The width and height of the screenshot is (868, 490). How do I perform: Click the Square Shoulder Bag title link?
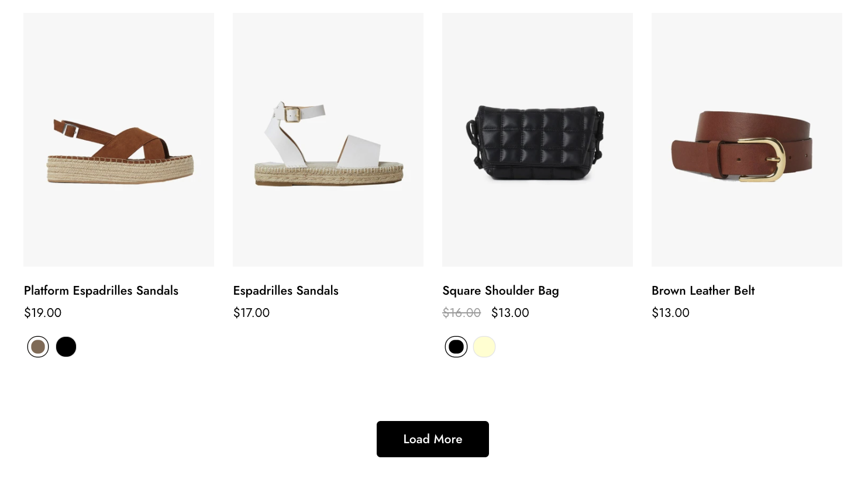click(x=500, y=291)
